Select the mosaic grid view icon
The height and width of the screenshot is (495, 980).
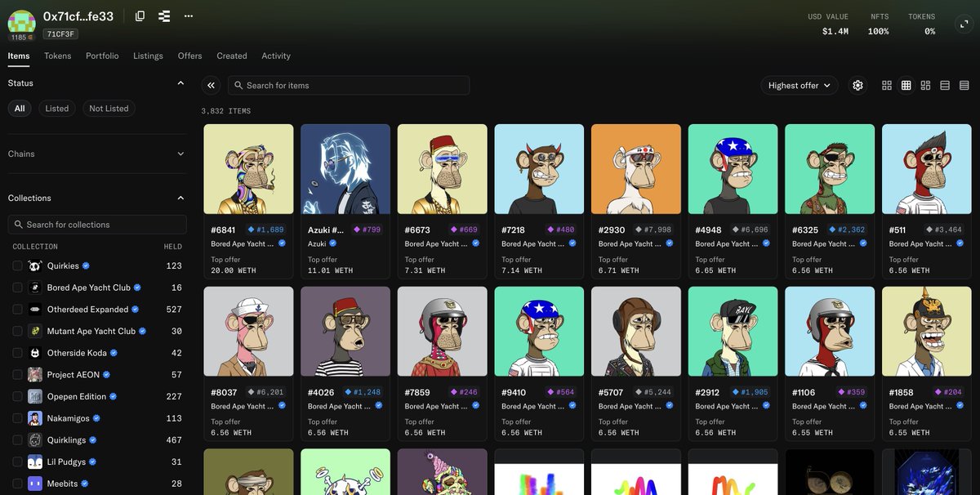click(x=925, y=85)
